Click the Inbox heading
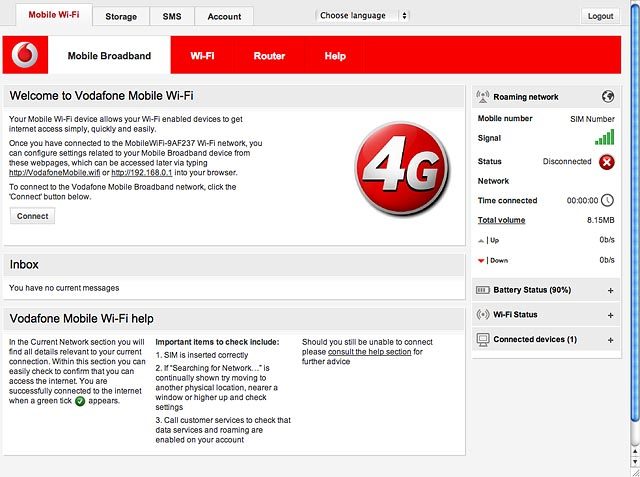 point(24,264)
